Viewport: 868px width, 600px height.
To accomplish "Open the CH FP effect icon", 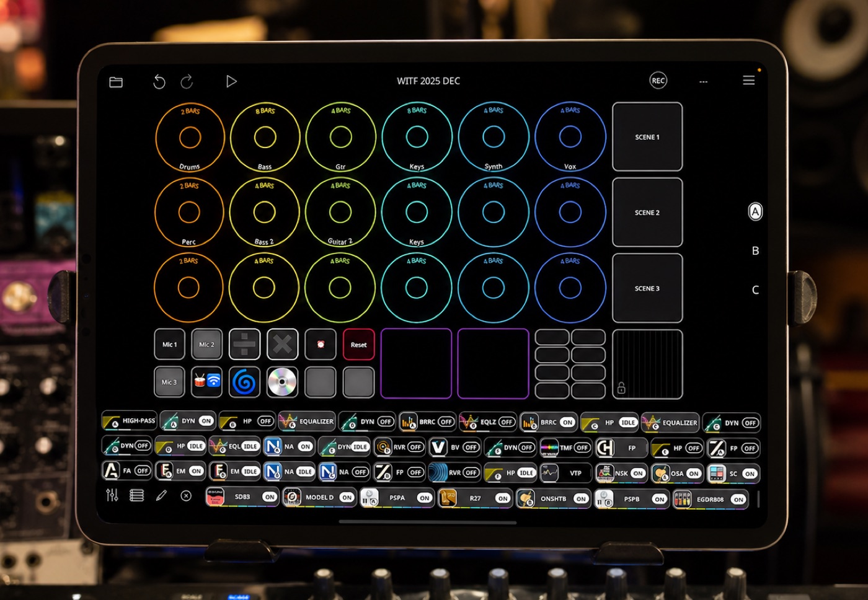I will [x=605, y=448].
